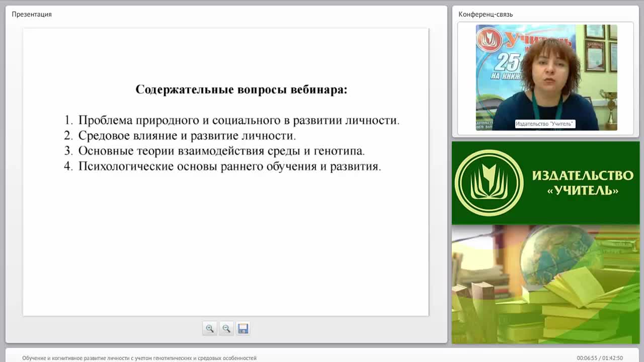This screenshot has height=362, width=644.
Task: Click the books and globe image
Action: click(x=545, y=284)
